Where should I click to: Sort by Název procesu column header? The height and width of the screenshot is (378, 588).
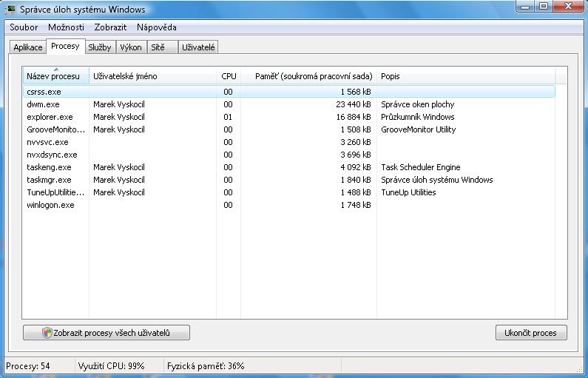tap(55, 76)
